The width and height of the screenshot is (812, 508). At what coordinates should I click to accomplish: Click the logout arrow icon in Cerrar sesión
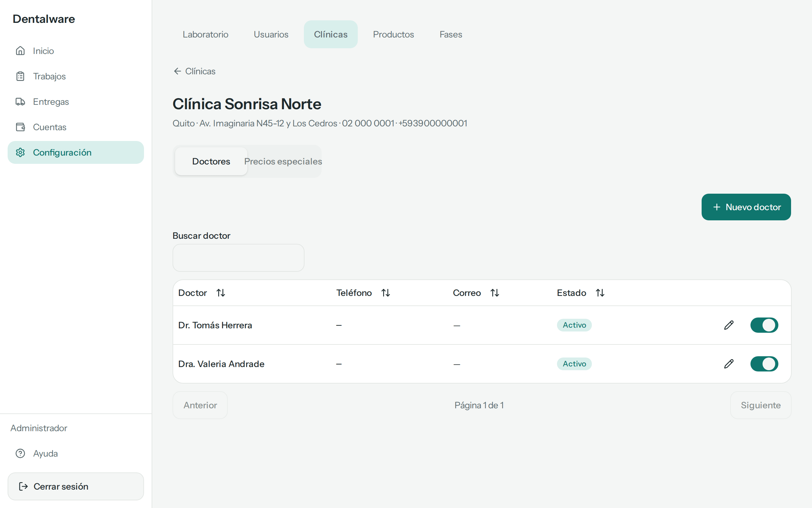(23, 486)
